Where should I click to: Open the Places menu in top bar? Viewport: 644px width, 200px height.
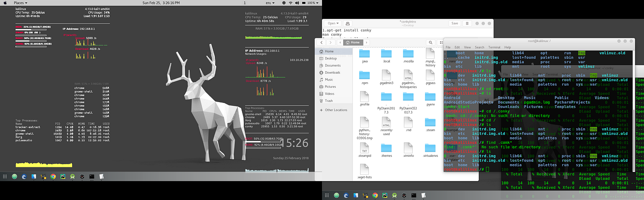20,3
